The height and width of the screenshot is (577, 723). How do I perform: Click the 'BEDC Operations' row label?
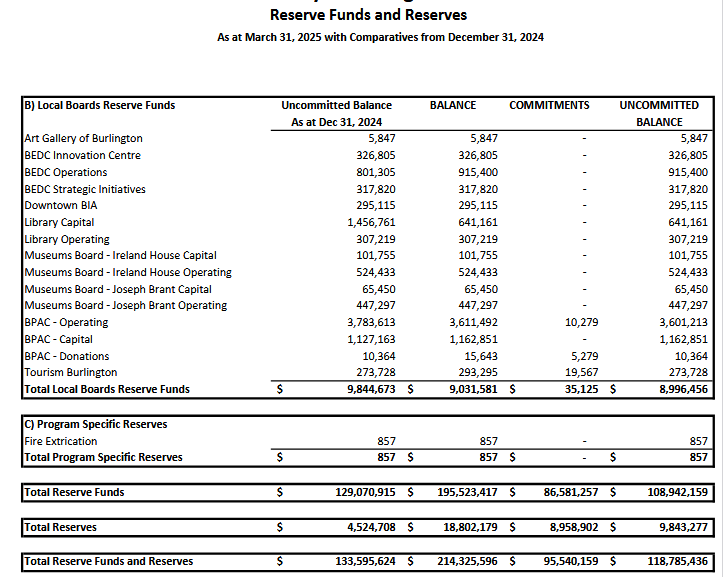pos(65,173)
